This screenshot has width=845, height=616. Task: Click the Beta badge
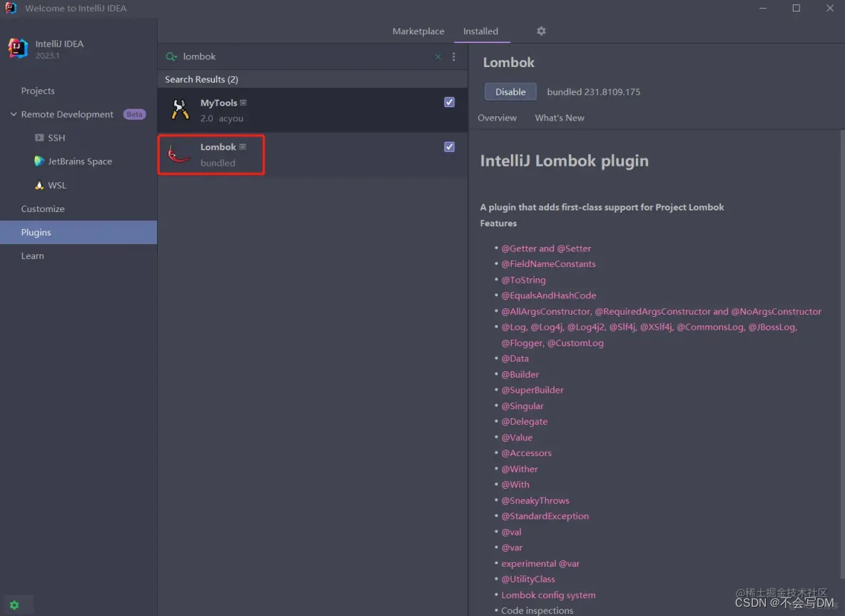point(134,114)
